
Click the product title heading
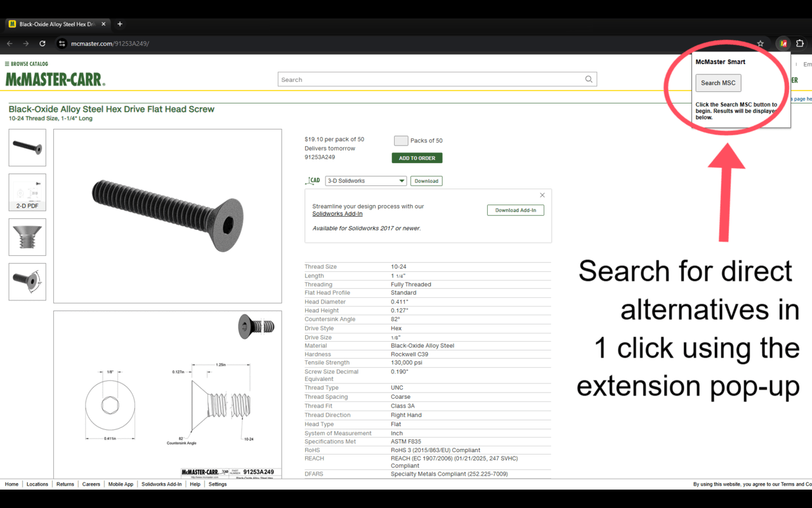pos(112,109)
